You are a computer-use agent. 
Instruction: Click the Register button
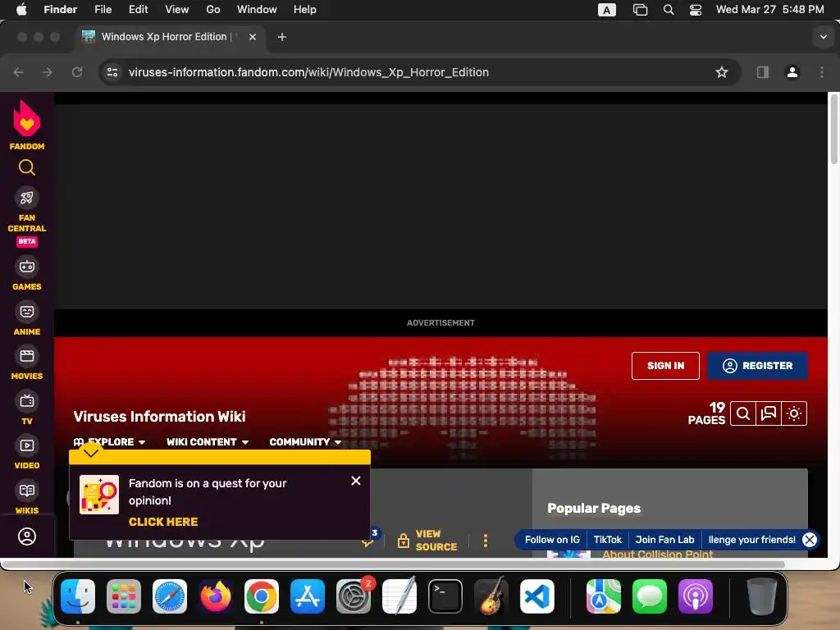click(757, 366)
